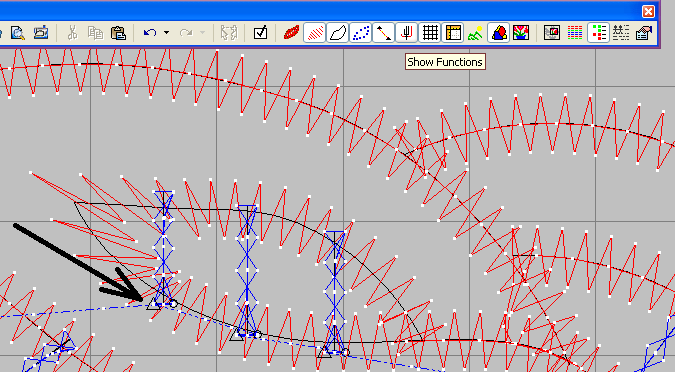Open Object Properties icon at toolbar end
This screenshot has height=372, width=675.
[644, 33]
